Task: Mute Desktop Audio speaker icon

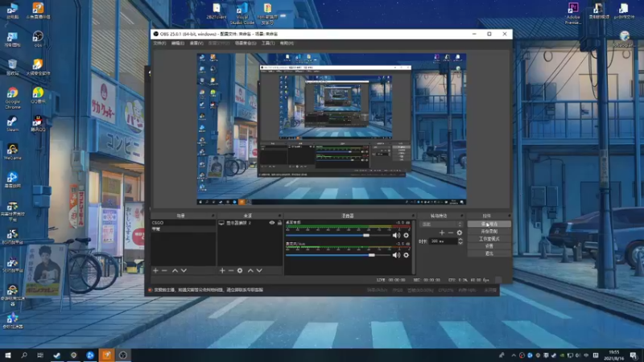Action: [396, 235]
